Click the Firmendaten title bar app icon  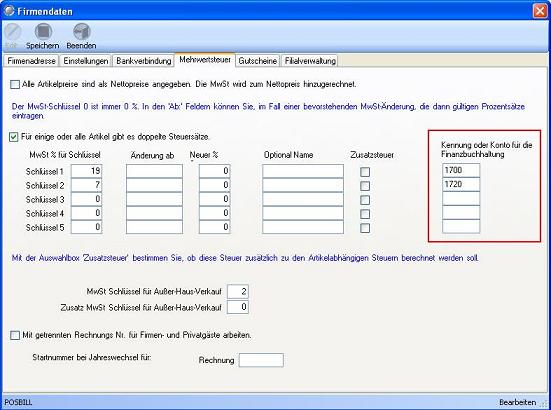[x=9, y=11]
